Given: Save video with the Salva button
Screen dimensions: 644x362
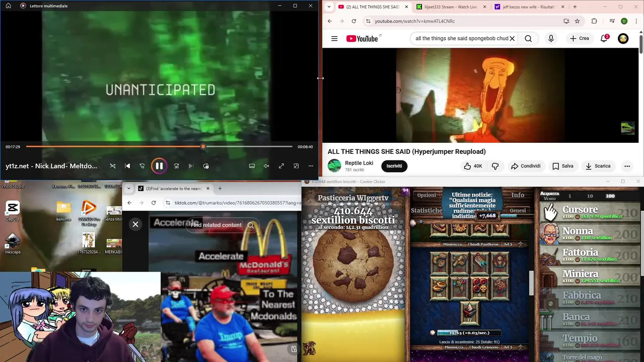Looking at the screenshot, I should [562, 166].
